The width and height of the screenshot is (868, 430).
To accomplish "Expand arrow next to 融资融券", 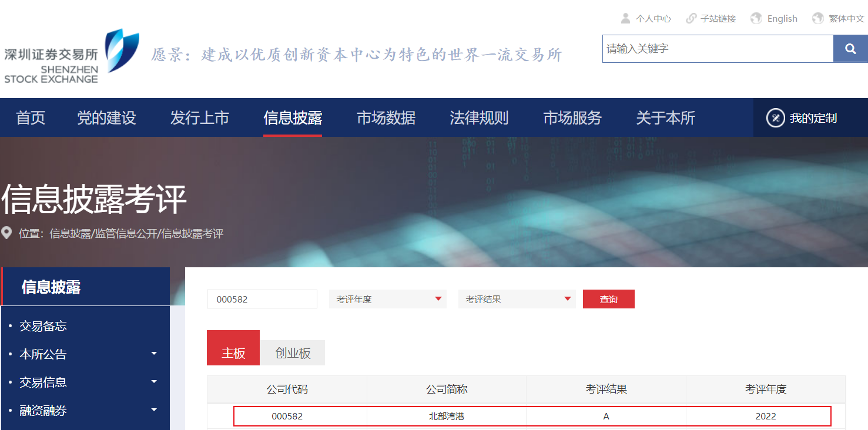I will 154,409.
